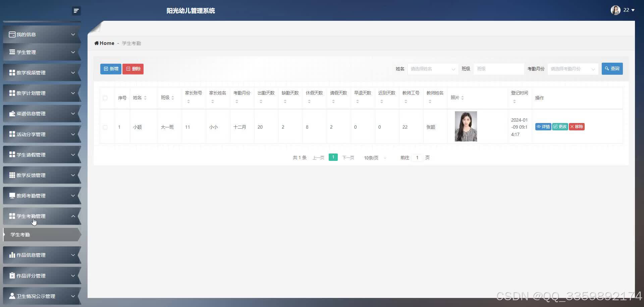The width and height of the screenshot is (644, 307).
Task: Open the user menu labeled 22
Action: (627, 10)
